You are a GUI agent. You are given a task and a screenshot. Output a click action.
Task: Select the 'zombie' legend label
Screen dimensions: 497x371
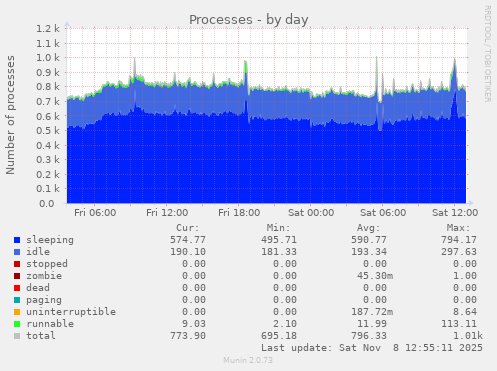point(44,276)
